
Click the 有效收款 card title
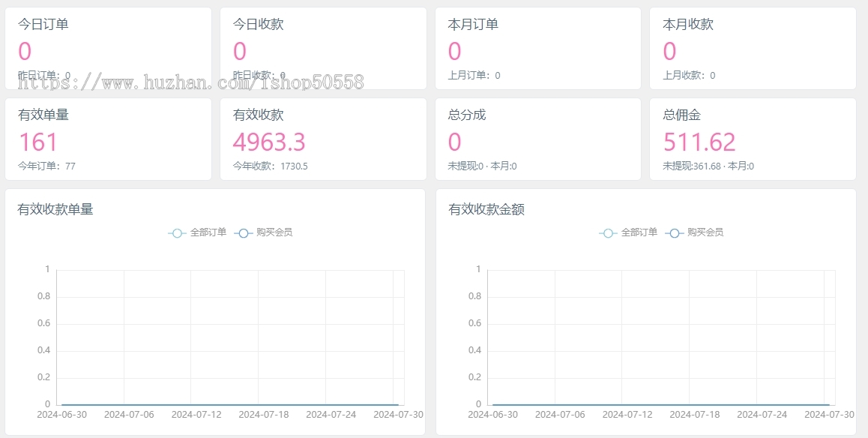tap(258, 115)
